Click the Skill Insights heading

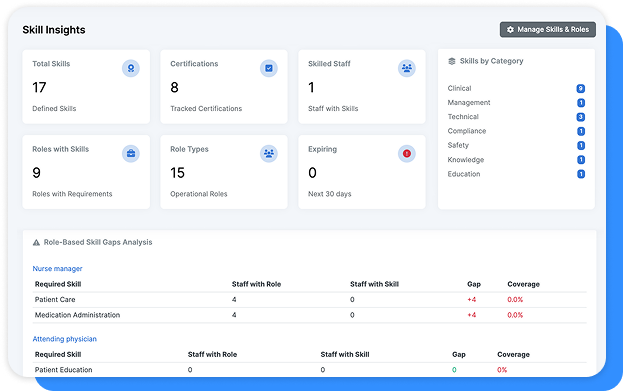[54, 30]
